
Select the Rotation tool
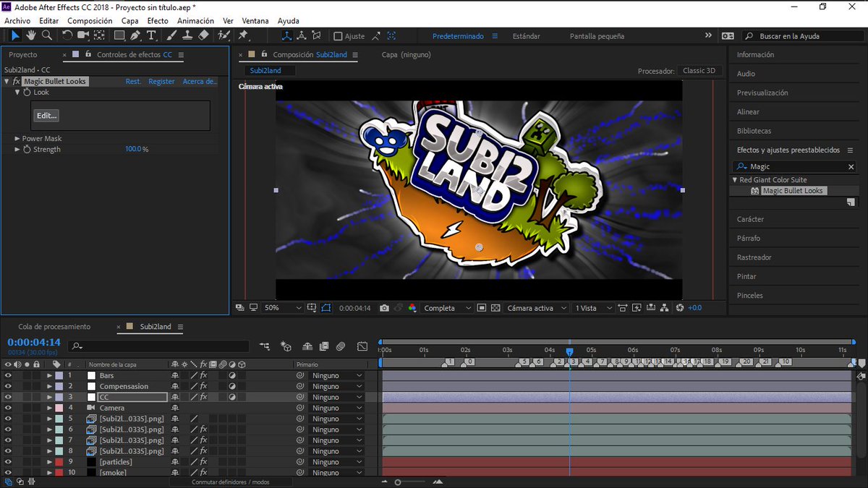(67, 35)
